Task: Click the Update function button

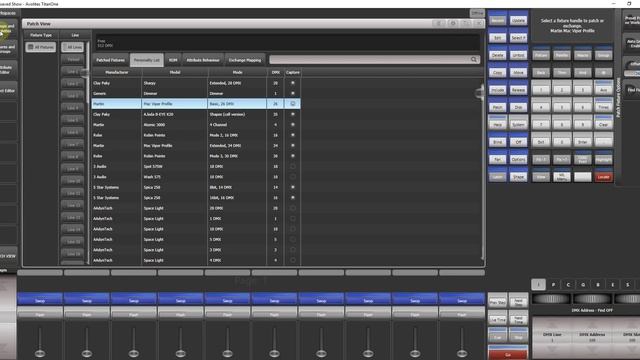Action: click(518, 20)
